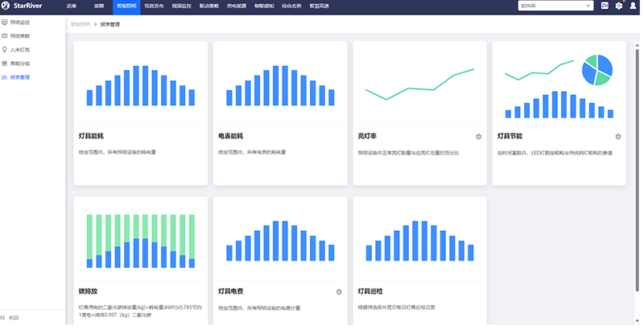The height and width of the screenshot is (329, 644).
Task: Select 人来灯亮 sidebar item
Action: (19, 50)
